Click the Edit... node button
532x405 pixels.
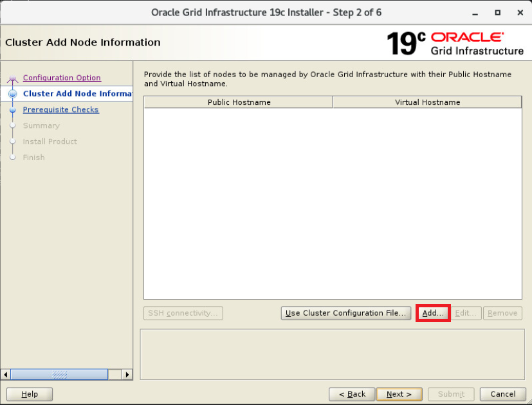pyautogui.click(x=466, y=313)
